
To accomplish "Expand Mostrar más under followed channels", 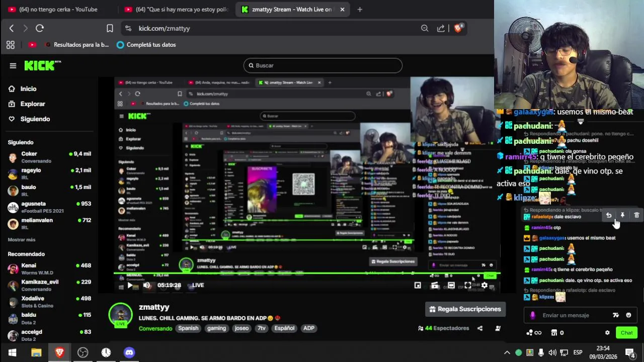I will click(x=22, y=240).
